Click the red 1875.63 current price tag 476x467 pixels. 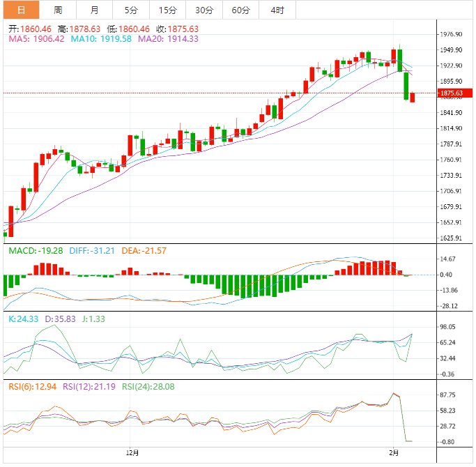pos(454,93)
